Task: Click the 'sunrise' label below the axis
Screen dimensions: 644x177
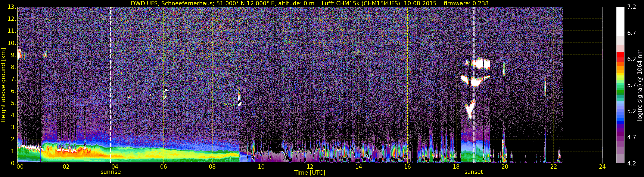Action: coord(111,172)
